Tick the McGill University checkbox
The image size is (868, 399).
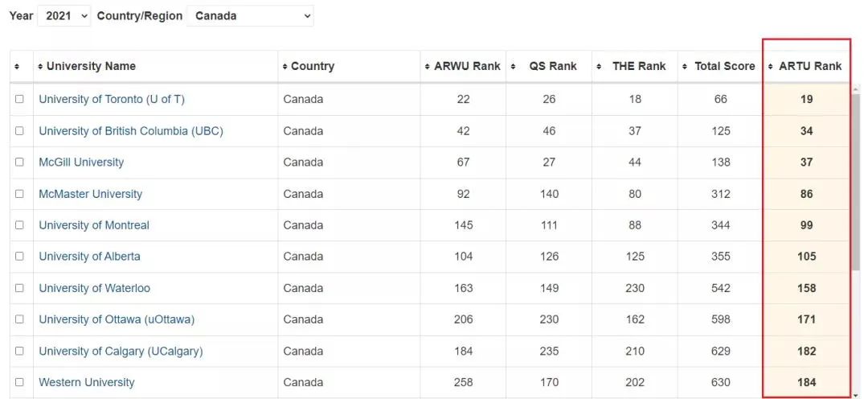pos(19,162)
